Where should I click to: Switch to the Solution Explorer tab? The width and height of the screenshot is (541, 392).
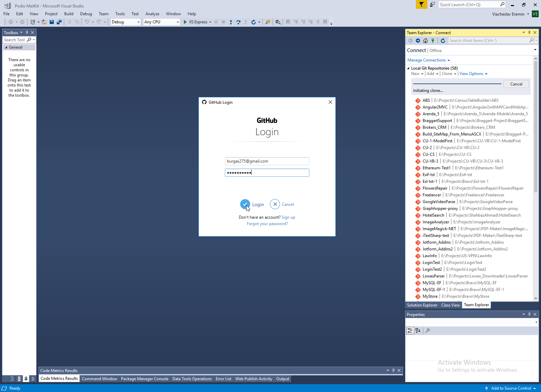point(422,305)
